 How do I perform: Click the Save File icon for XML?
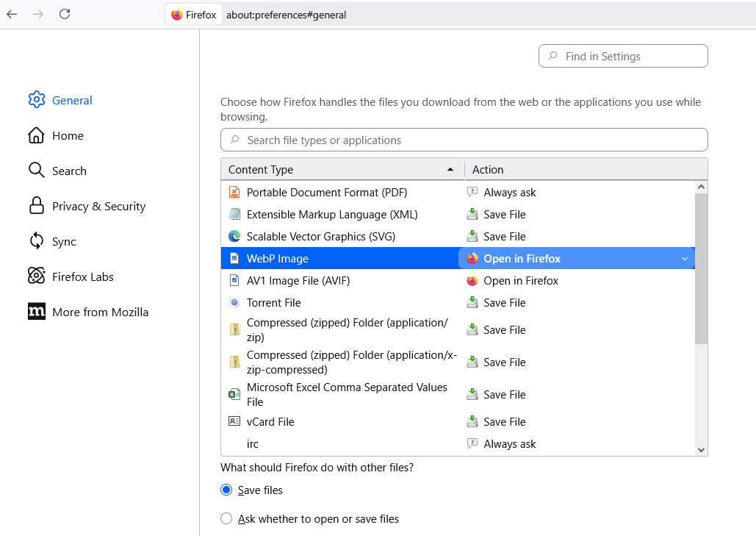(x=472, y=214)
